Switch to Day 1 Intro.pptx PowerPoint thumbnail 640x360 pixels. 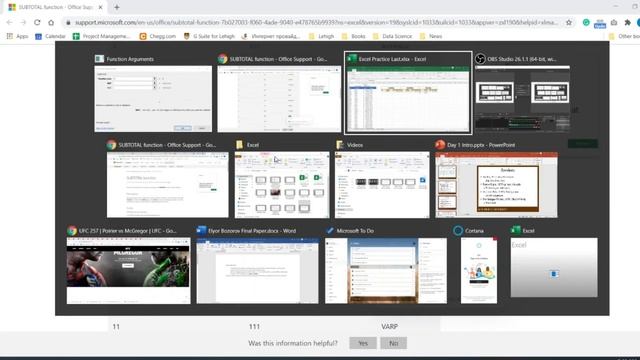496,185
